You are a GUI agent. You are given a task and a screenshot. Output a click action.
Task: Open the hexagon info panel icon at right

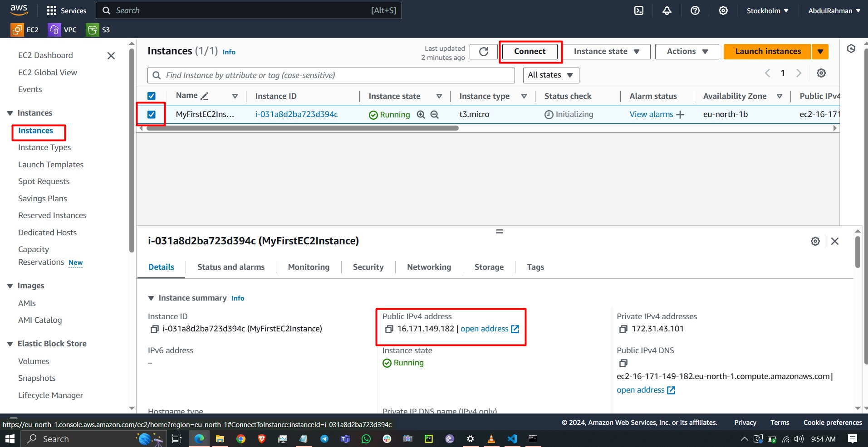pos(851,49)
